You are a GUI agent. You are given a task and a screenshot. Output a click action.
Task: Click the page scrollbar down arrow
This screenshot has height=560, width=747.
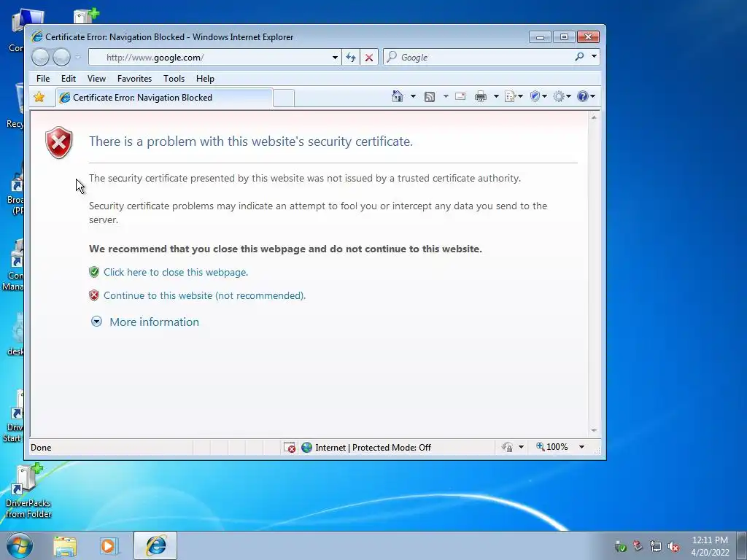pyautogui.click(x=594, y=430)
